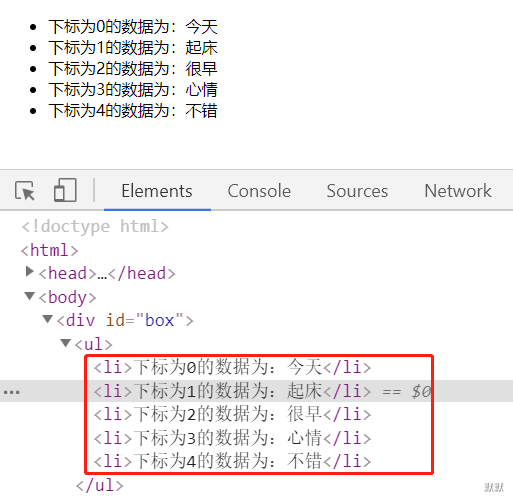The image size is (513, 501).
Task: Select the li node containing 很早
Action: point(232,414)
